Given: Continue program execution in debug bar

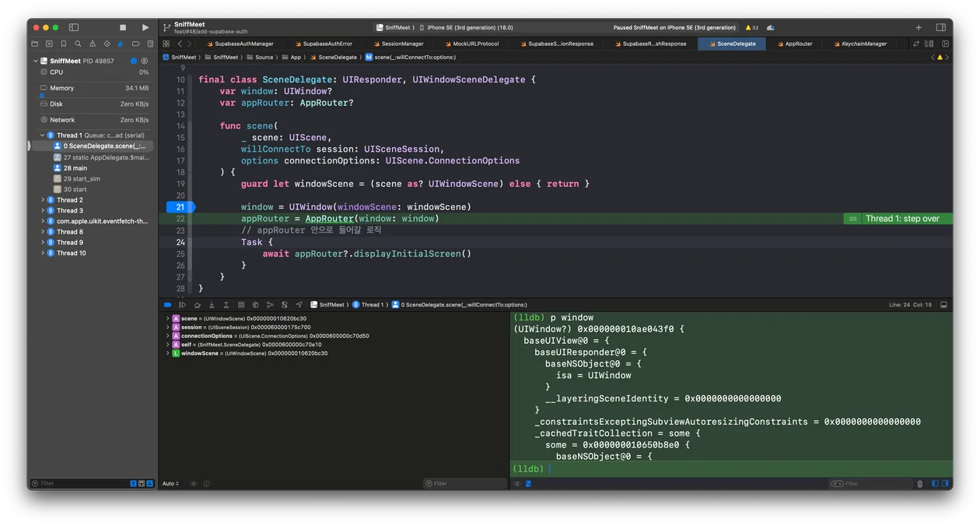Looking at the screenshot, I should [182, 305].
